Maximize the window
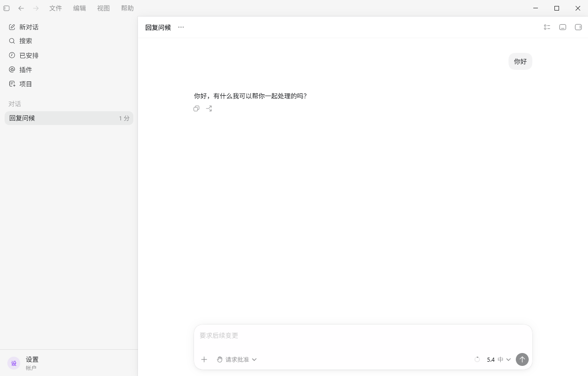The height and width of the screenshot is (376, 588). point(557,8)
